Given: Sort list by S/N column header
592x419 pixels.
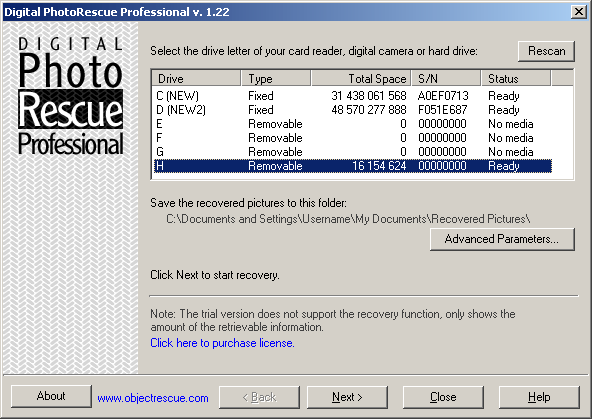Looking at the screenshot, I should [x=446, y=79].
